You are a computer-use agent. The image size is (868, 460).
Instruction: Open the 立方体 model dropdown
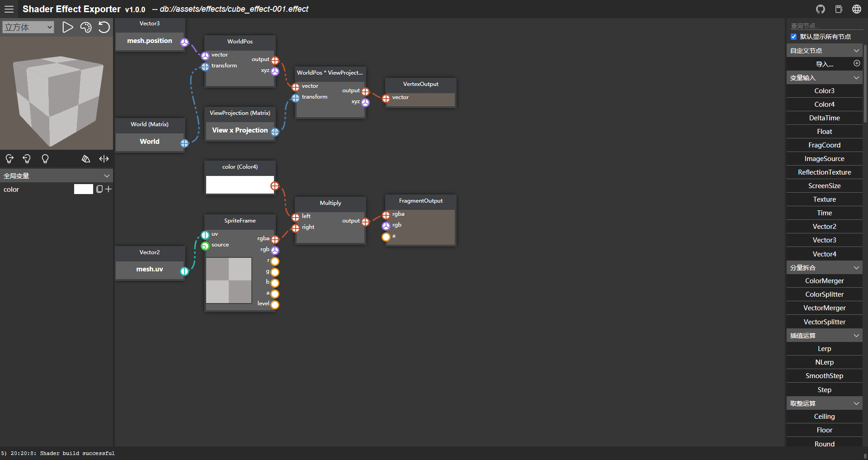coord(28,28)
